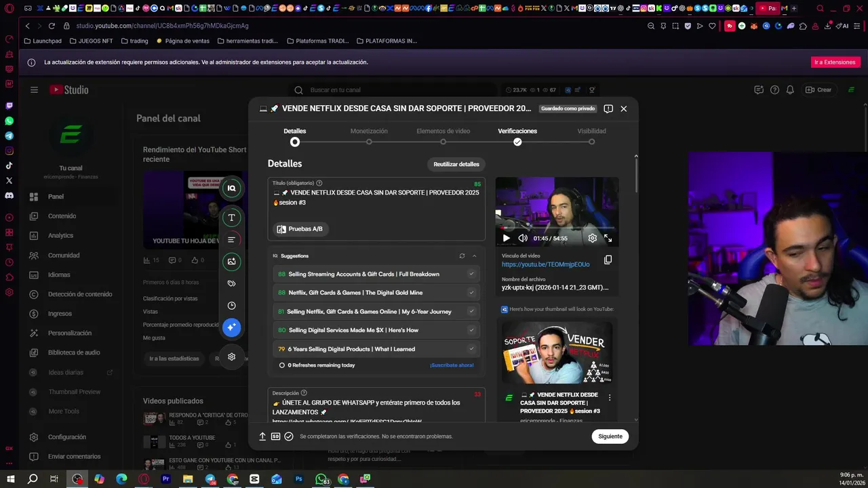Open YouTube Studio notifications bell

click(x=790, y=89)
